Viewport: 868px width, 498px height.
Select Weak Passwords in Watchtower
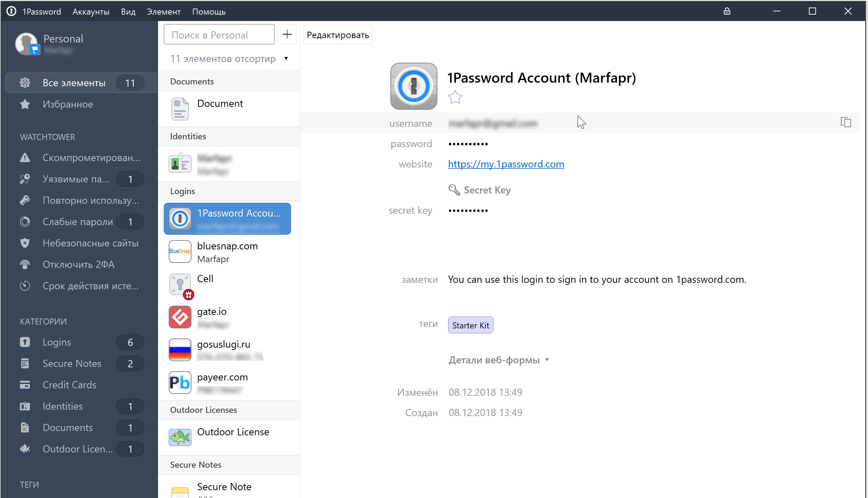point(78,222)
